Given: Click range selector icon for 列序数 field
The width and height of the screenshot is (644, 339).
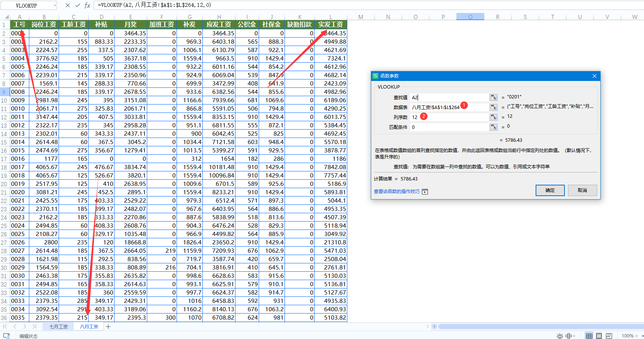Looking at the screenshot, I should pos(493,117).
